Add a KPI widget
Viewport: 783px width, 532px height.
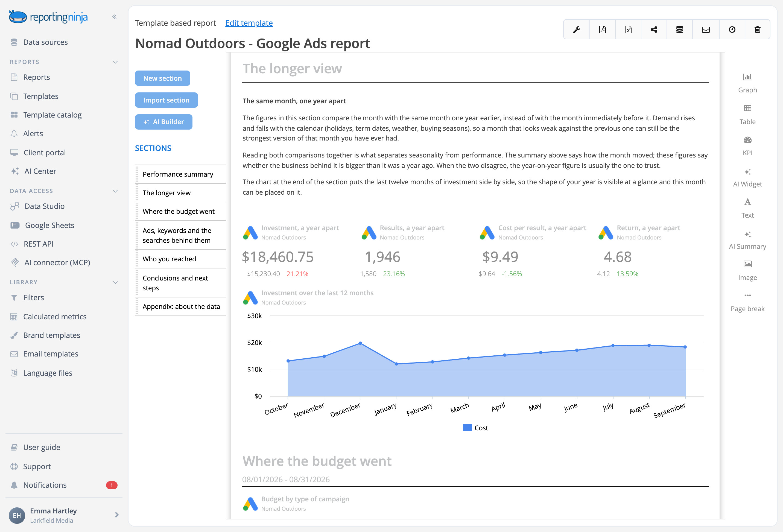(747, 146)
